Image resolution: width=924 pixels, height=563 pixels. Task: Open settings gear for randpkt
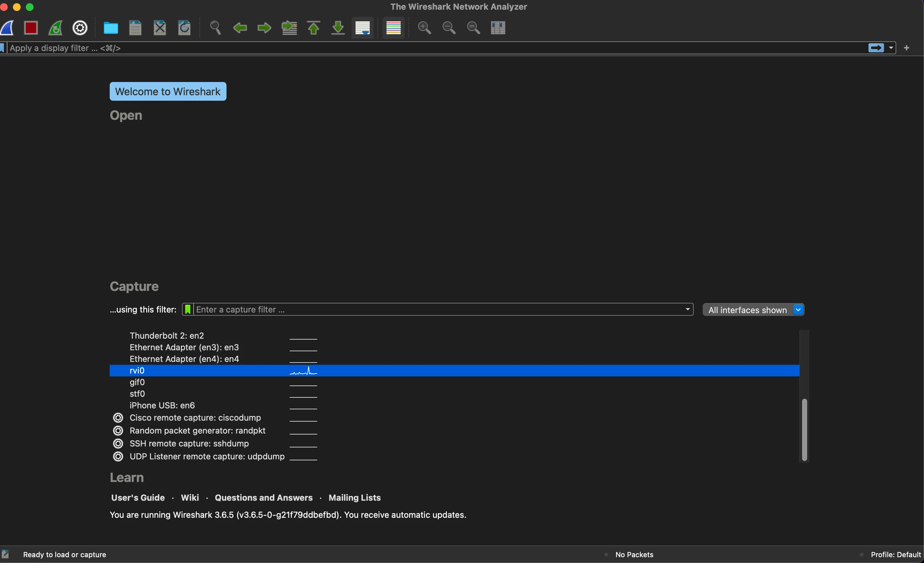point(118,431)
